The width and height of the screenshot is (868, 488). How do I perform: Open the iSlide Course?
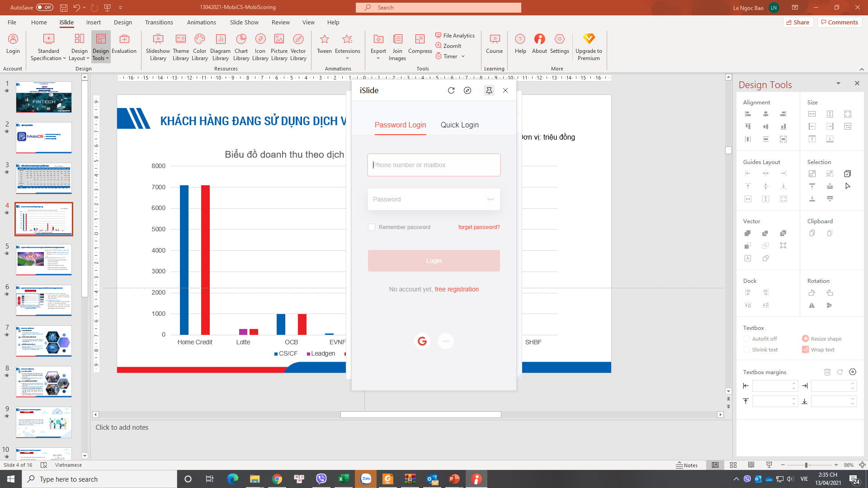pyautogui.click(x=494, y=44)
